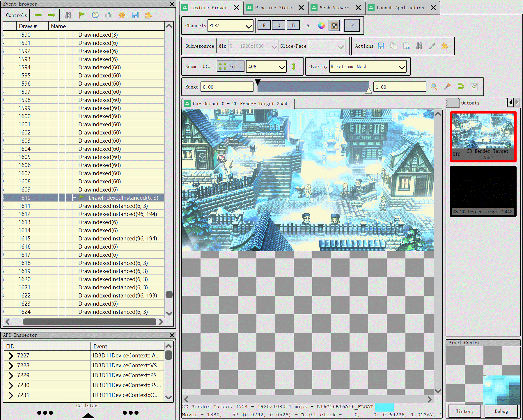Save texture using Actions floppy disk icon

coord(381,46)
